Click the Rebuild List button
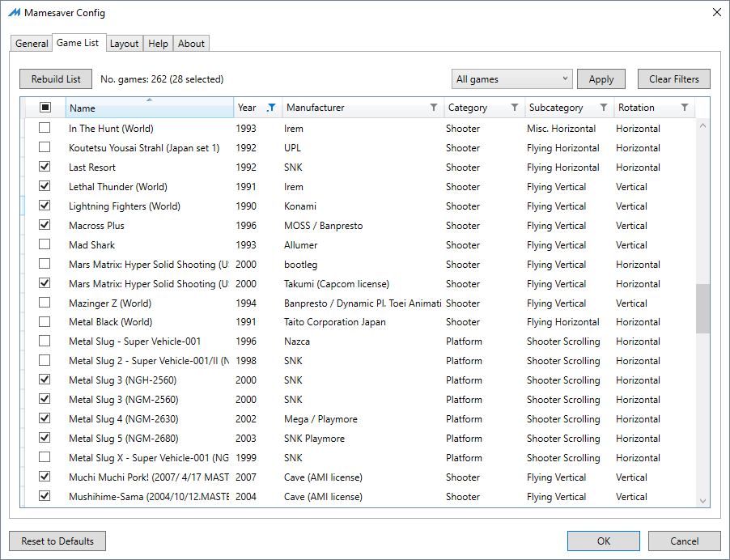Screen dimensions: 730x560 point(56,79)
